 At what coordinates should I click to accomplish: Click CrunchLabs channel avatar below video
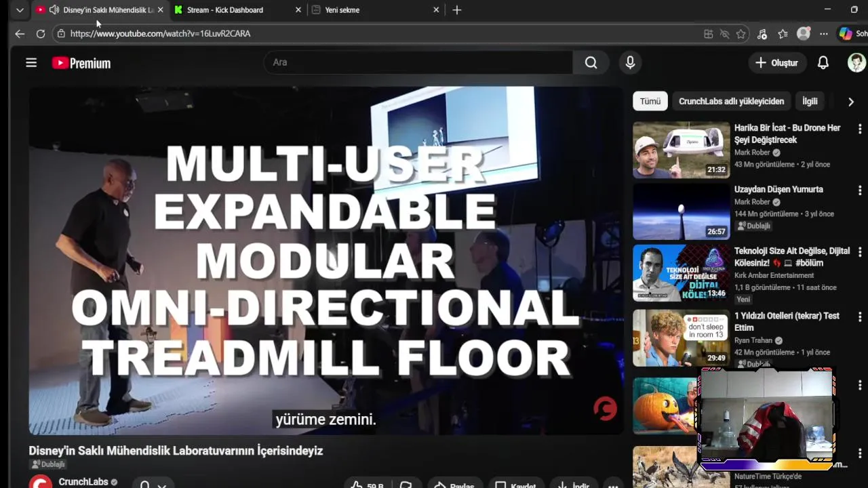point(41,482)
